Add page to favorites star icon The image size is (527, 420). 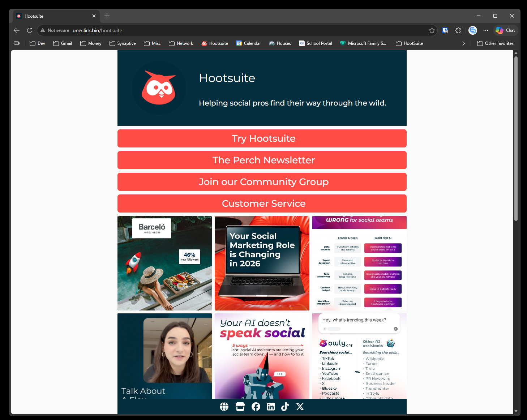click(x=432, y=30)
